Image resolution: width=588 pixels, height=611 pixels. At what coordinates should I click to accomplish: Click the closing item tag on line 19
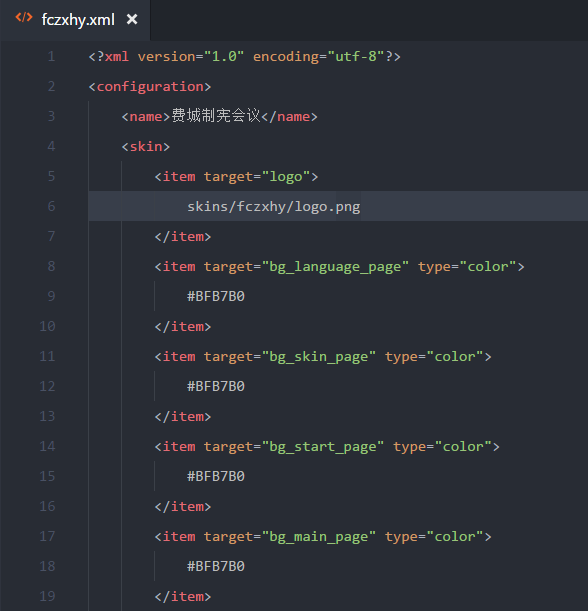183,597
